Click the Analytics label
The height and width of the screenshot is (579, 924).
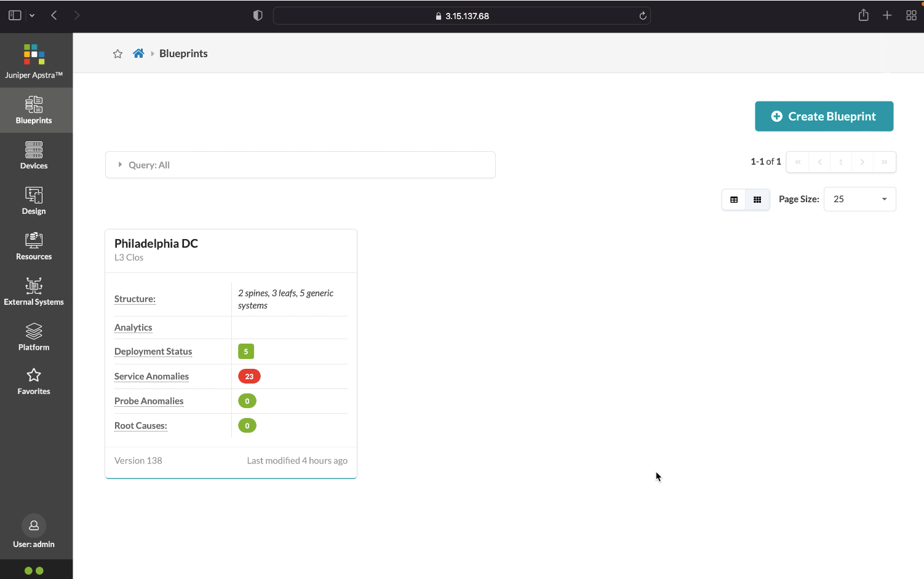click(x=133, y=328)
